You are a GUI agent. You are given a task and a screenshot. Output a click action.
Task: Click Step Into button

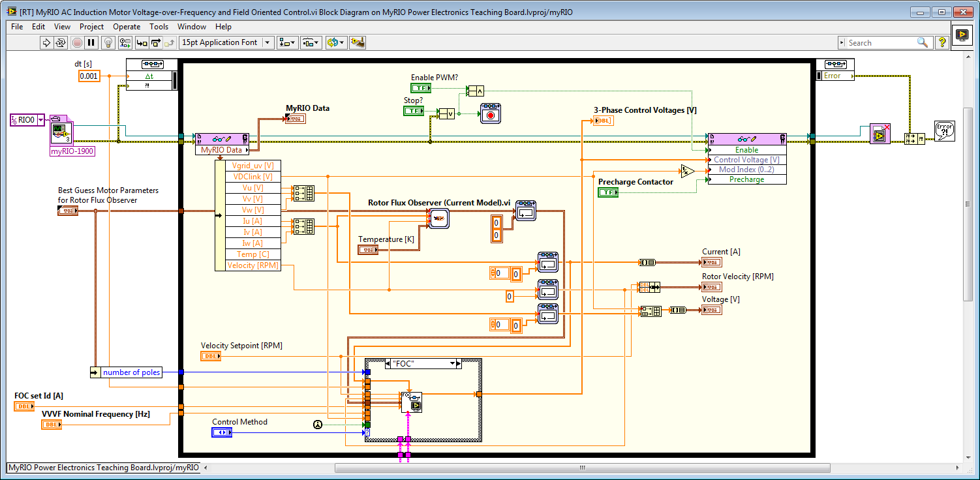(x=142, y=42)
